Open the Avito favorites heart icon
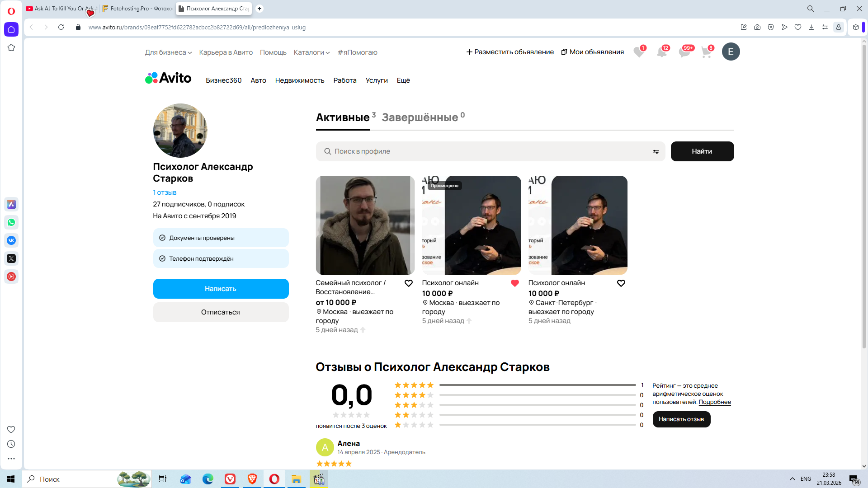This screenshot has height=488, width=868. pos(639,52)
